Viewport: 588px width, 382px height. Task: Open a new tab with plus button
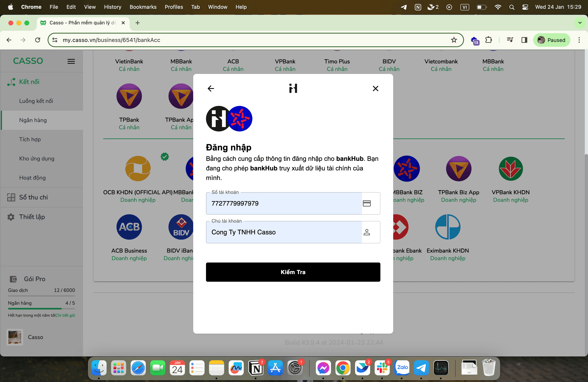point(138,23)
